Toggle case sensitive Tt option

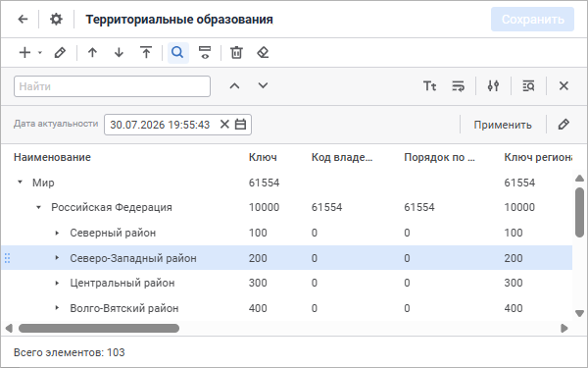430,86
